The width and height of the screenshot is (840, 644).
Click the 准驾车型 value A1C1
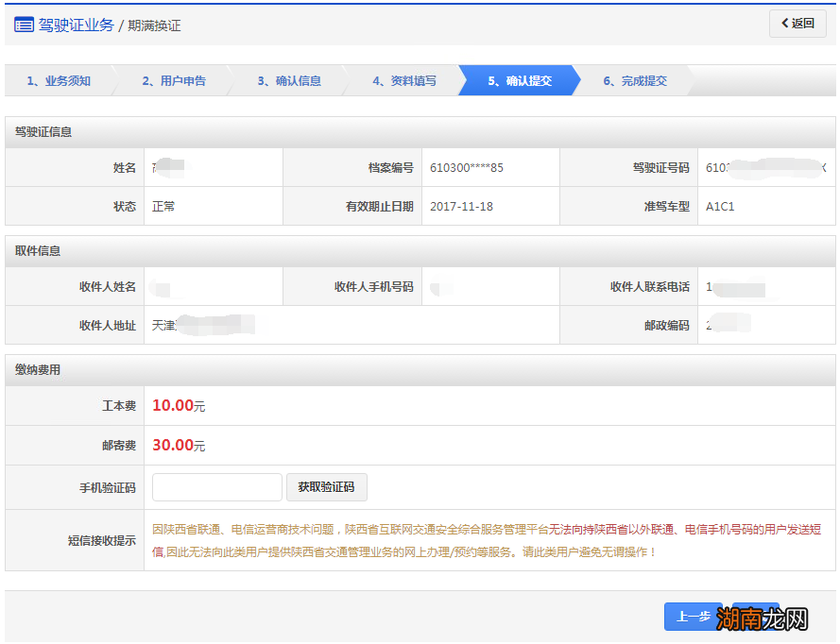pos(722,205)
